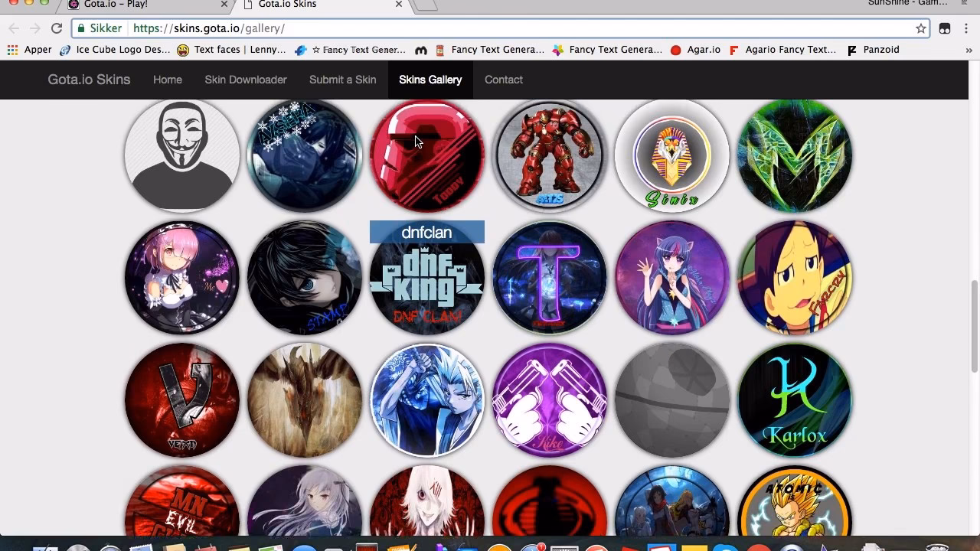Choose the DNF King clan skin
The image size is (980, 551).
pyautogui.click(x=427, y=278)
